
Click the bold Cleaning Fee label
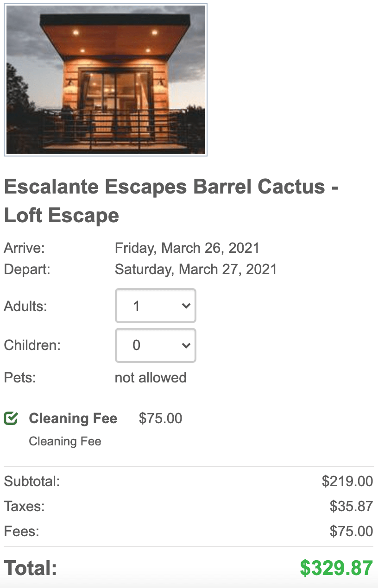73,419
